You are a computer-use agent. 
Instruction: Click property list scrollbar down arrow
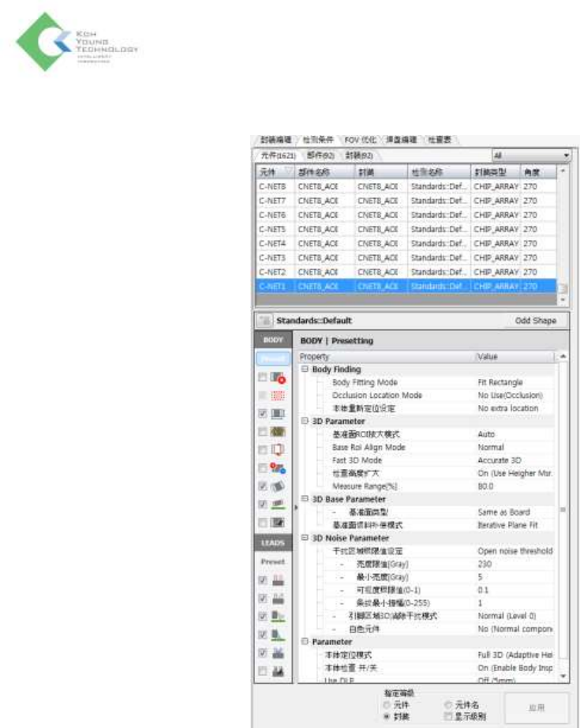pos(563,676)
